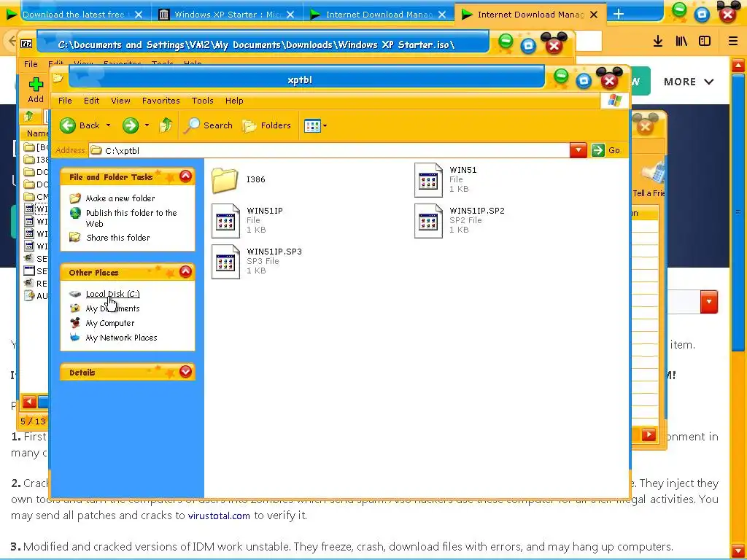
Task: Click the red right arrow in the dialog behind
Action: pos(649,435)
